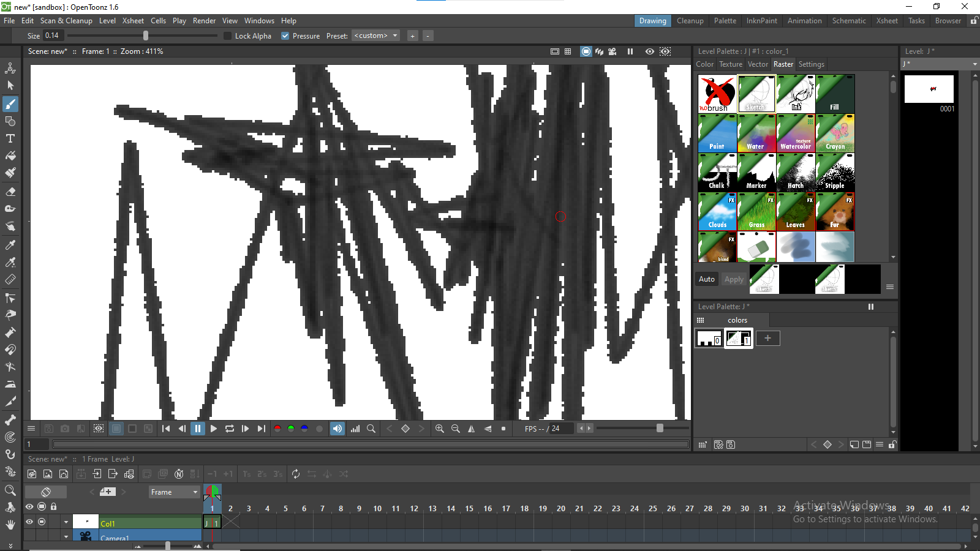Toggle Col1 column preview eye
This screenshot has height=551, width=980.
pyautogui.click(x=29, y=522)
